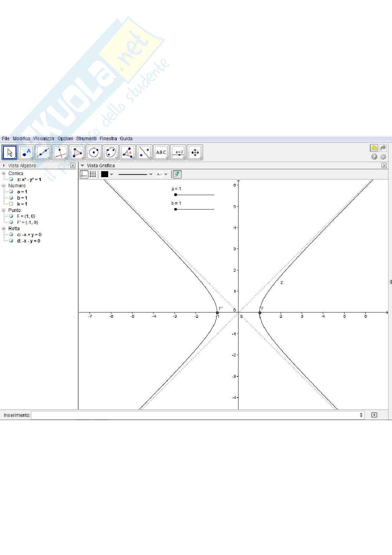Click the Undo button

(x=374, y=148)
